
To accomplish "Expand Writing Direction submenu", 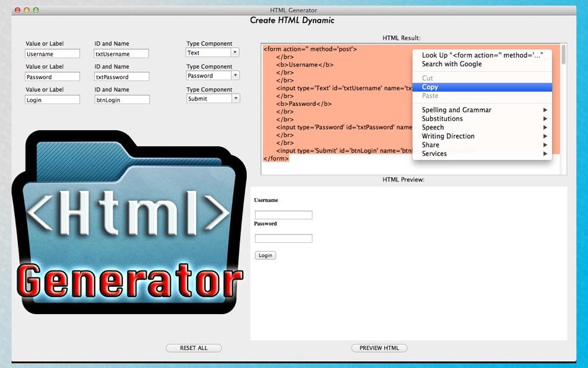I will [482, 136].
